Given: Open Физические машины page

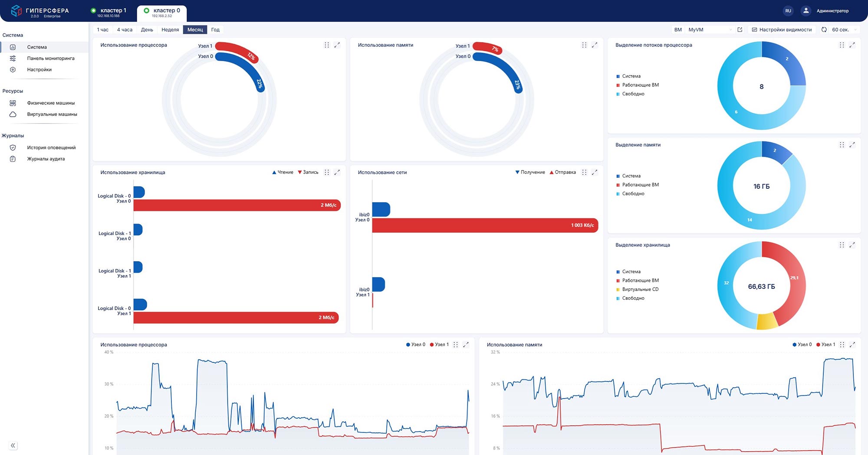Looking at the screenshot, I should pyautogui.click(x=44, y=103).
